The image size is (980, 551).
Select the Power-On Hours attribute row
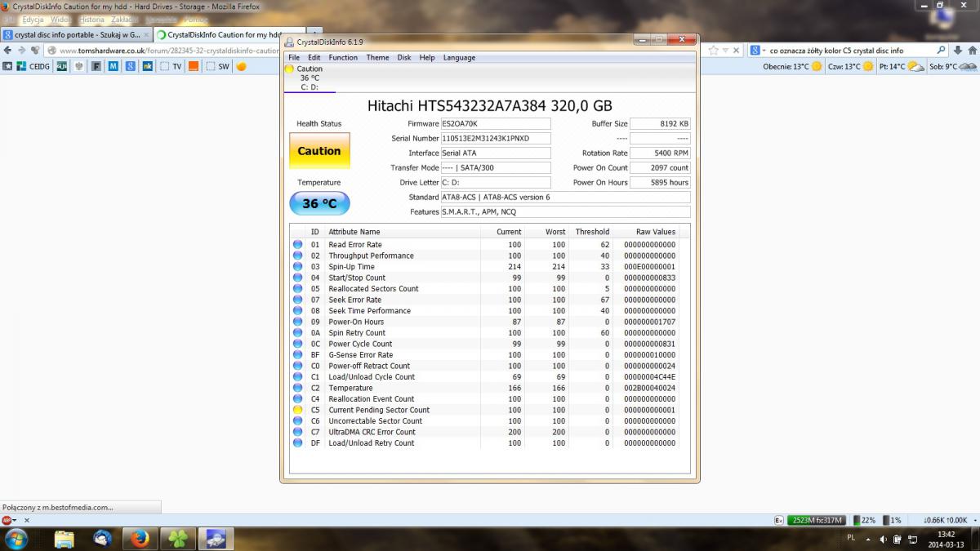(x=485, y=322)
